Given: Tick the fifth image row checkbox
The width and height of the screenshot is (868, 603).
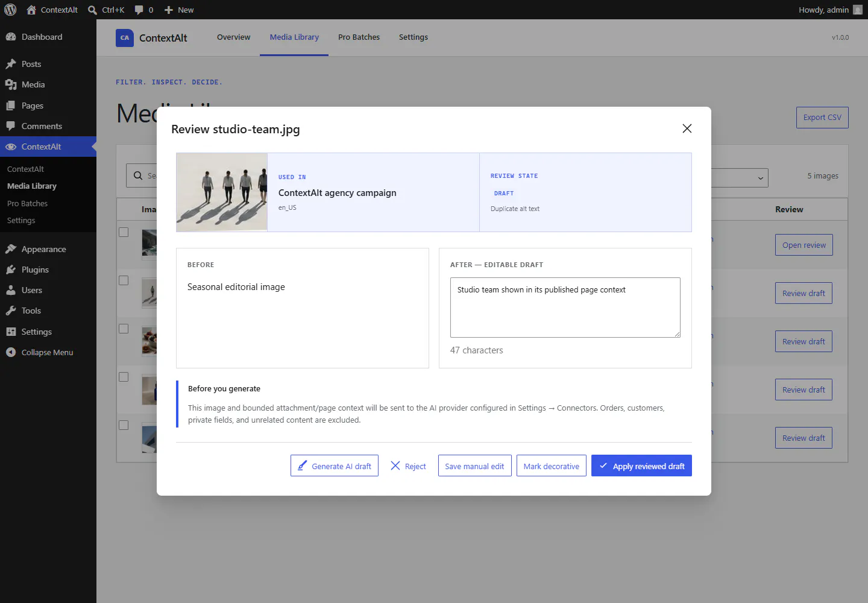Looking at the screenshot, I should pos(124,425).
